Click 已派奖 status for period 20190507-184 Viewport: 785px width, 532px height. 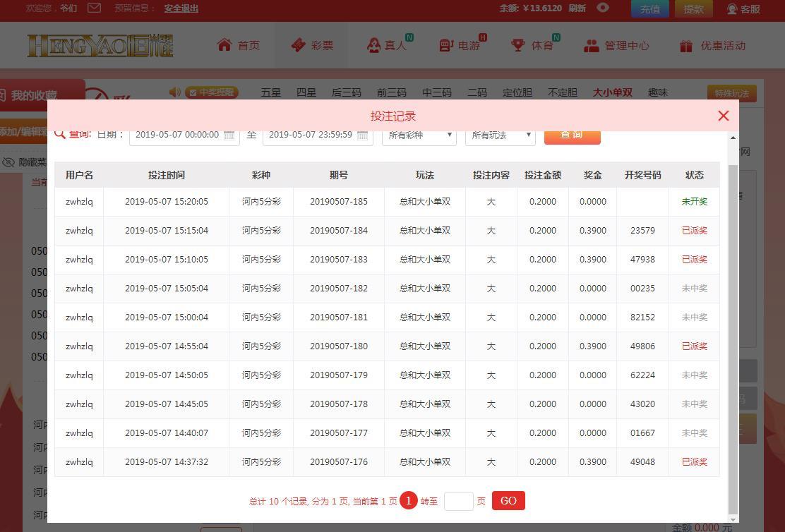click(695, 231)
